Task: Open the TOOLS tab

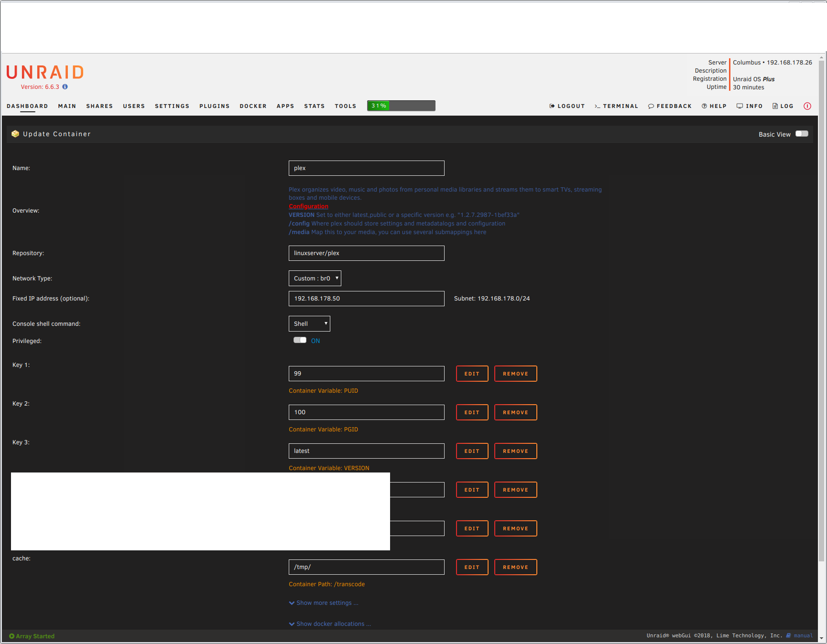Action: click(x=346, y=106)
